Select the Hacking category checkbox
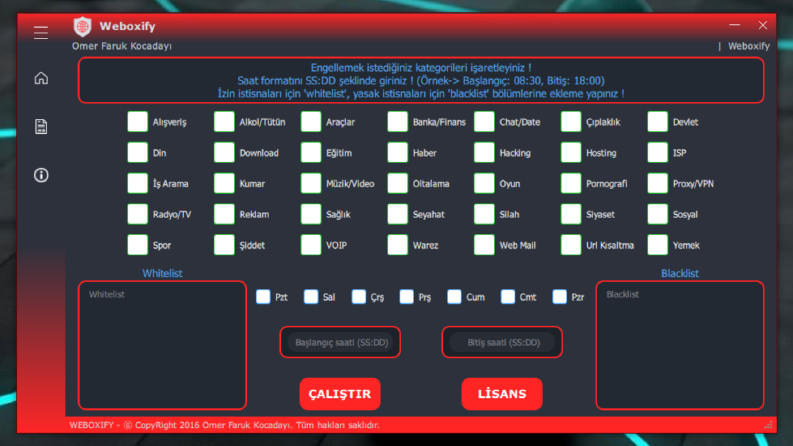Viewport: 793px width, 446px height. [x=484, y=153]
